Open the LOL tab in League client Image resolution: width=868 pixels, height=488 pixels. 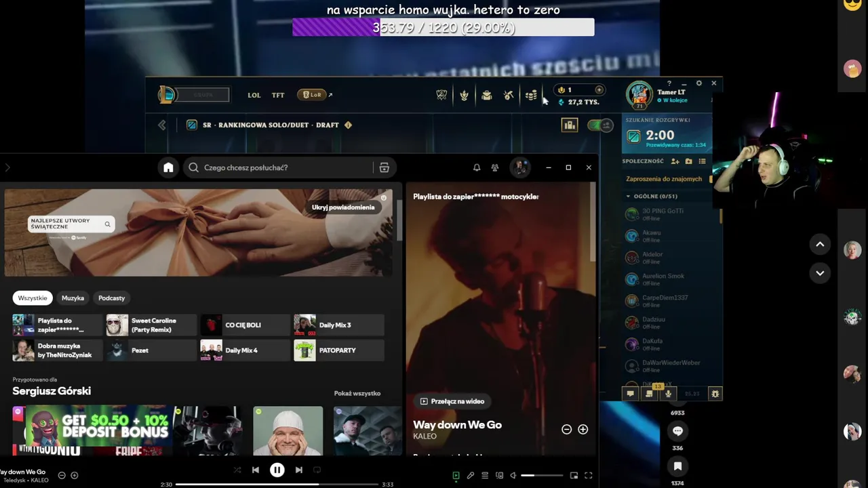254,95
